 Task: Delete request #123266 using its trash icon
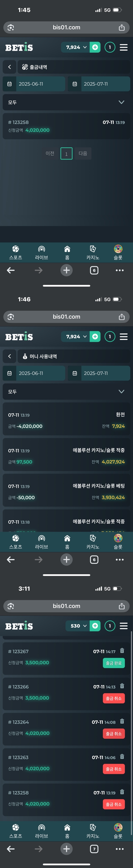[x=122, y=686]
